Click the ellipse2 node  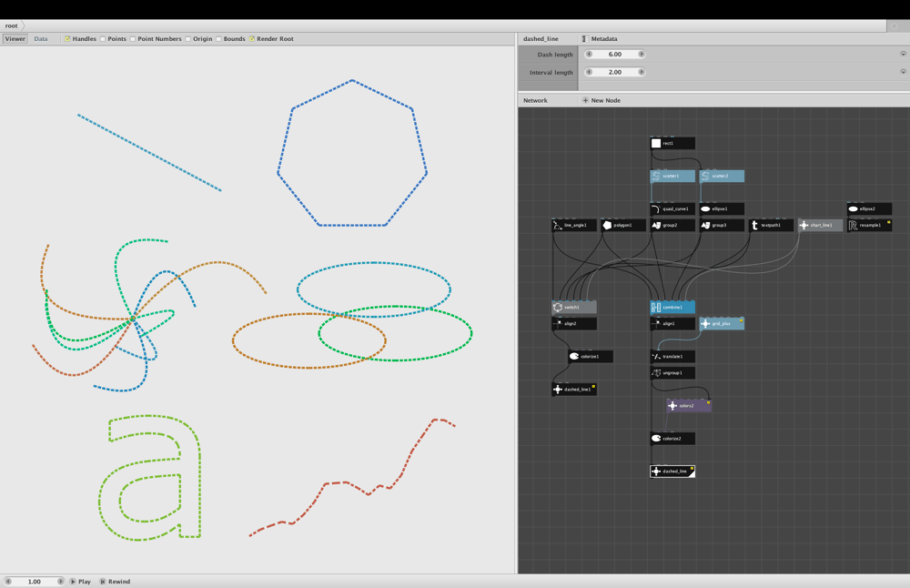click(869, 209)
